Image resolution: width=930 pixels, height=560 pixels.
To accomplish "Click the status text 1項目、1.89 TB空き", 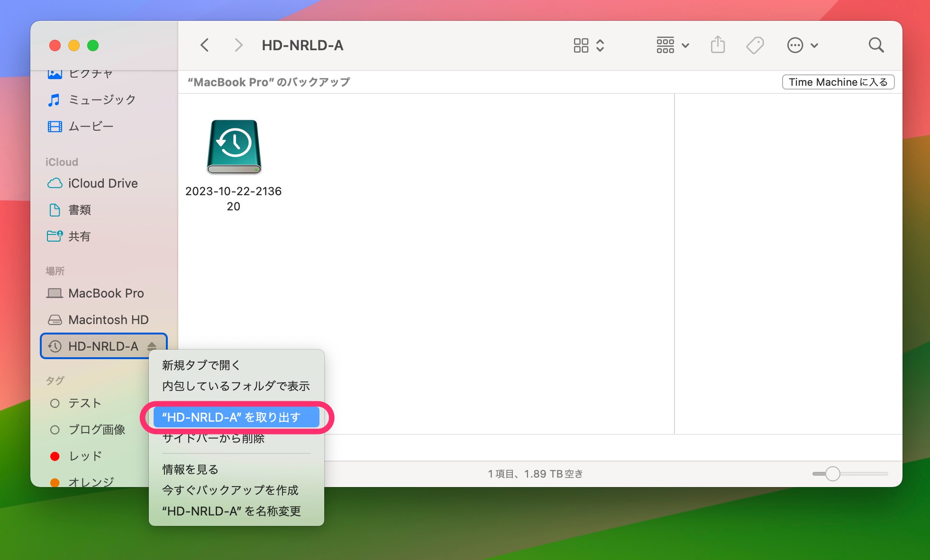I will 536,474.
